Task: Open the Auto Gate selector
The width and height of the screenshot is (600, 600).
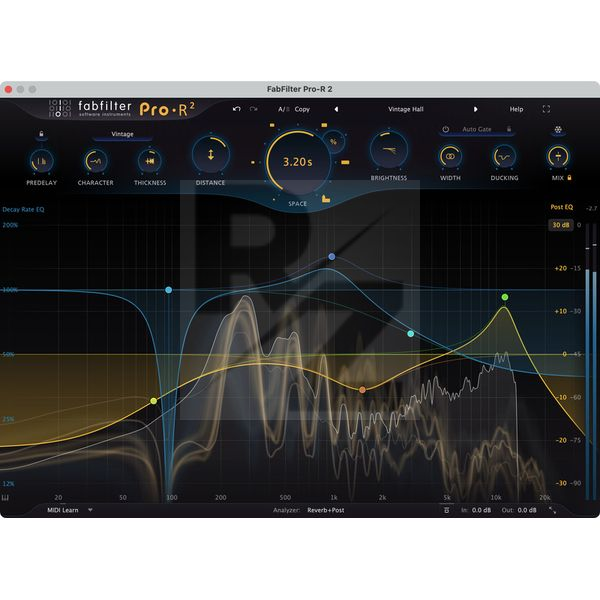Action: (x=476, y=129)
